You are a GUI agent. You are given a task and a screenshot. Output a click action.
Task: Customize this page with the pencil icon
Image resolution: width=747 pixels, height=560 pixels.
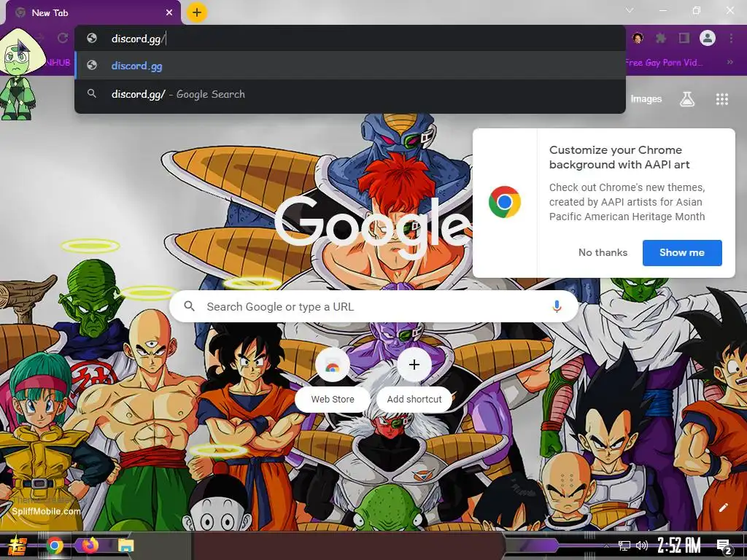(723, 507)
